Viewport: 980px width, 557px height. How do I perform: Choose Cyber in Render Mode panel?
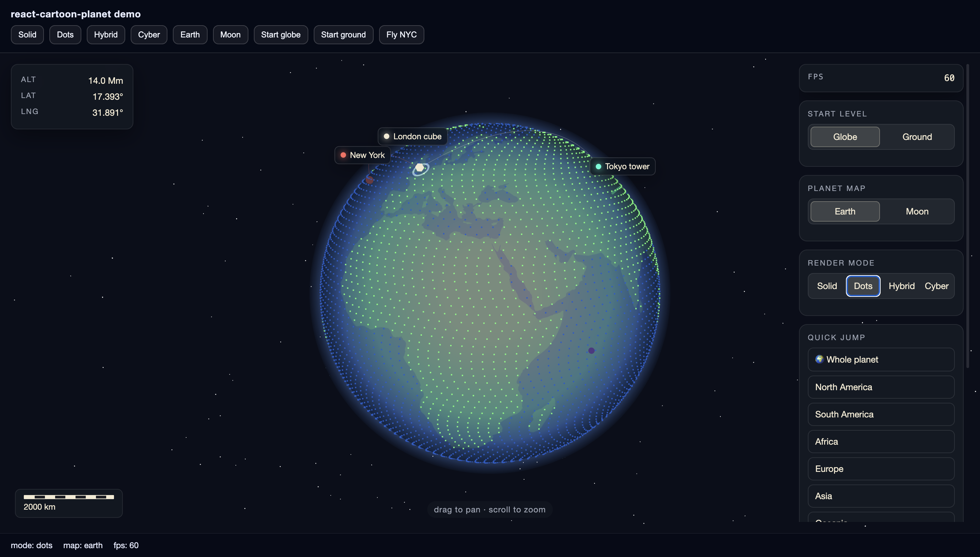[936, 286]
